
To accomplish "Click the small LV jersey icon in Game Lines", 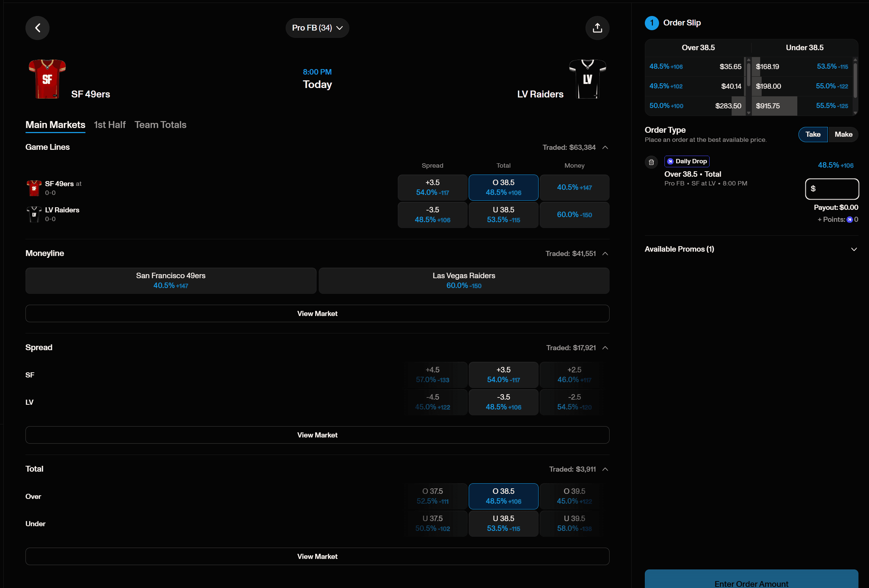I will pyautogui.click(x=34, y=214).
